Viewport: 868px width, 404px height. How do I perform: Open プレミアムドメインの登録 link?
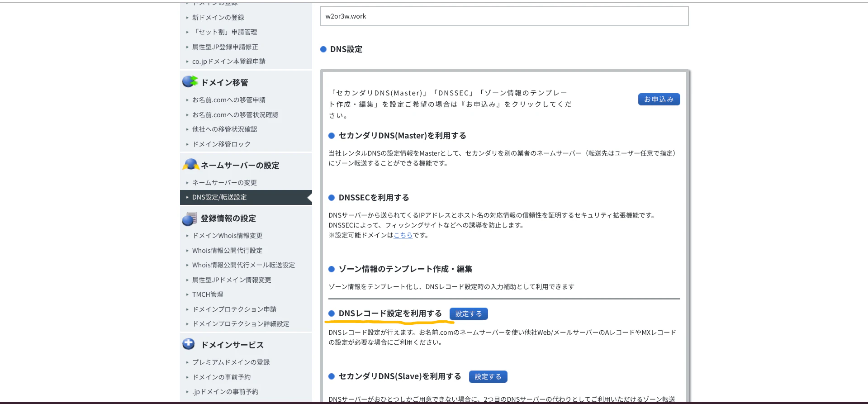coord(231,362)
